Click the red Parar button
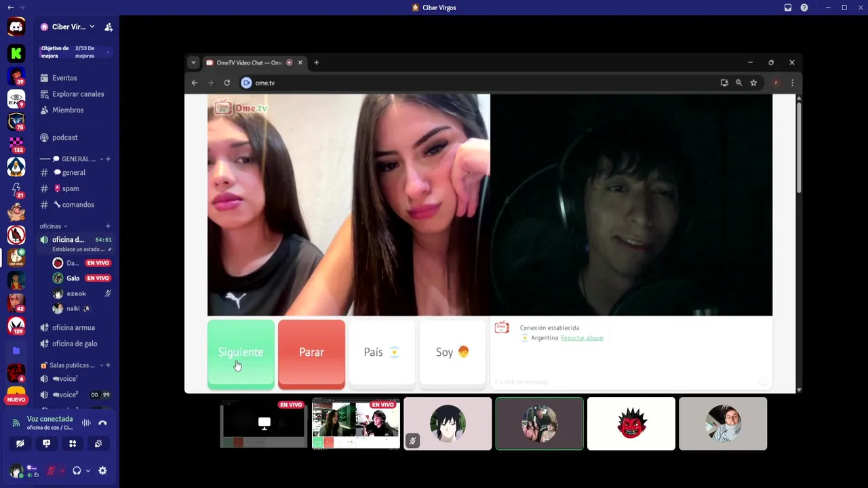The image size is (868, 488). 311,353
